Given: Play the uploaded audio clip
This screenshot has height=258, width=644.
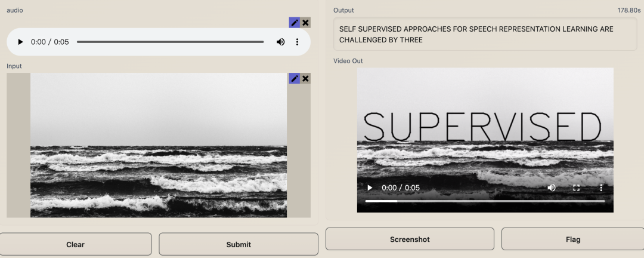Looking at the screenshot, I should tap(20, 42).
